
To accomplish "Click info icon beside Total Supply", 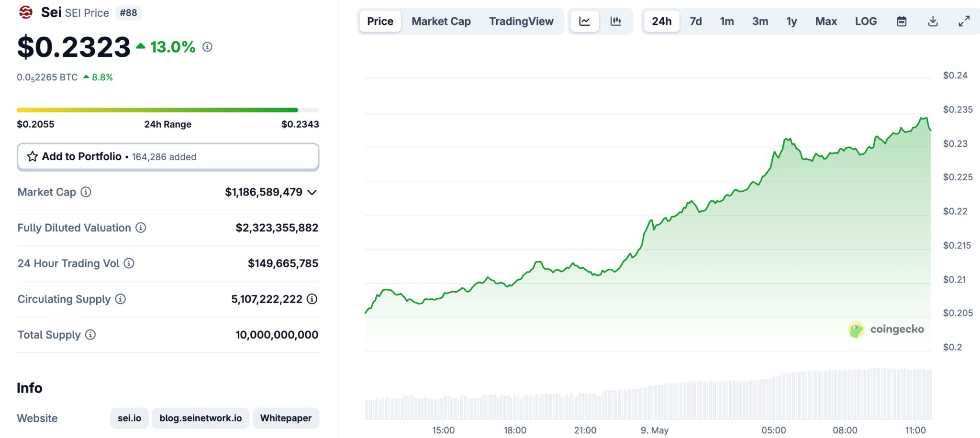I will (90, 335).
